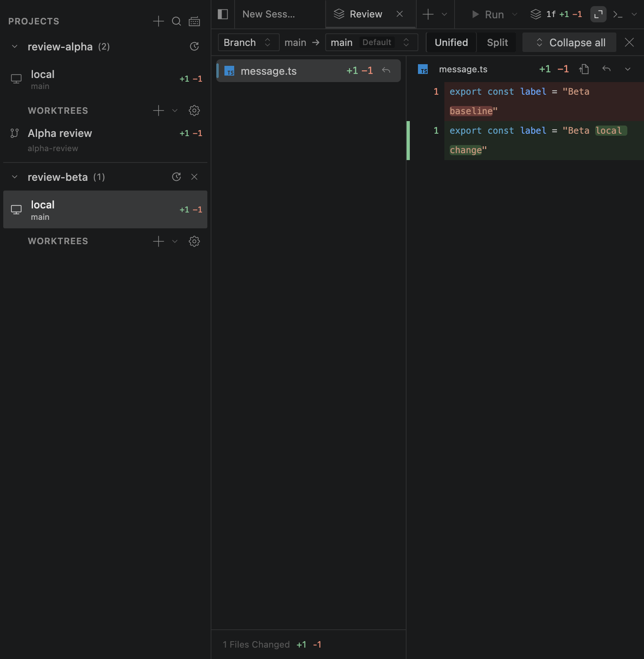Image resolution: width=644 pixels, height=659 pixels.
Task: Close the review panel toolbar X
Action: [x=629, y=42]
